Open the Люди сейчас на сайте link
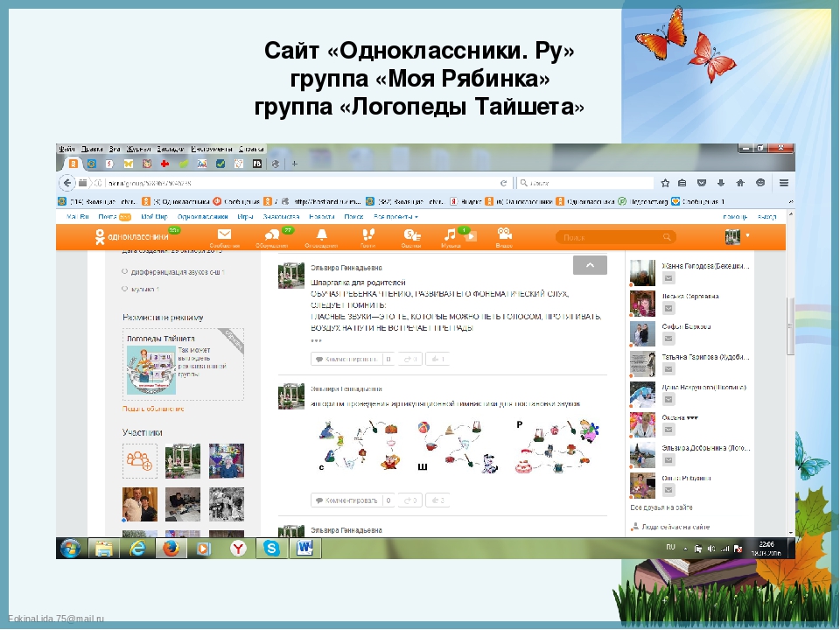840x630 pixels. [x=675, y=527]
